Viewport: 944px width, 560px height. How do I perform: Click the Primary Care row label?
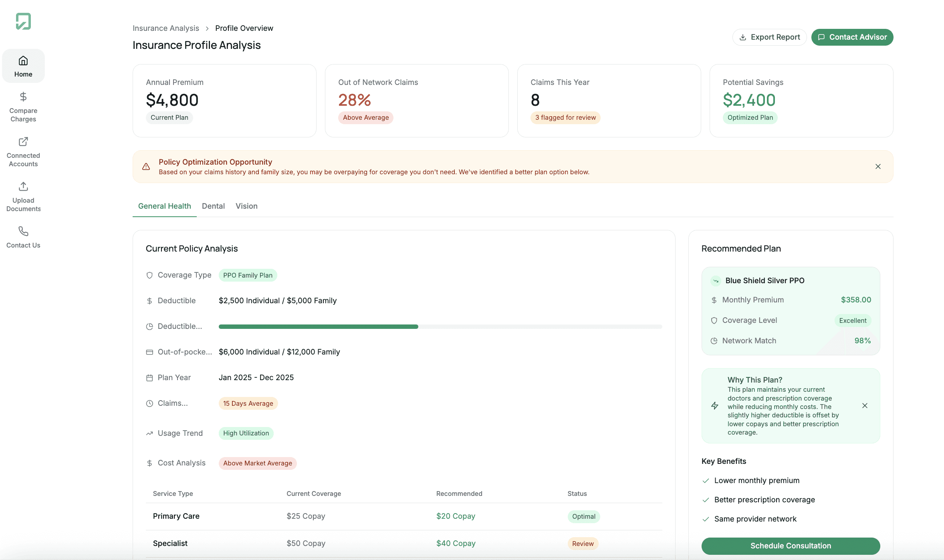pyautogui.click(x=176, y=516)
